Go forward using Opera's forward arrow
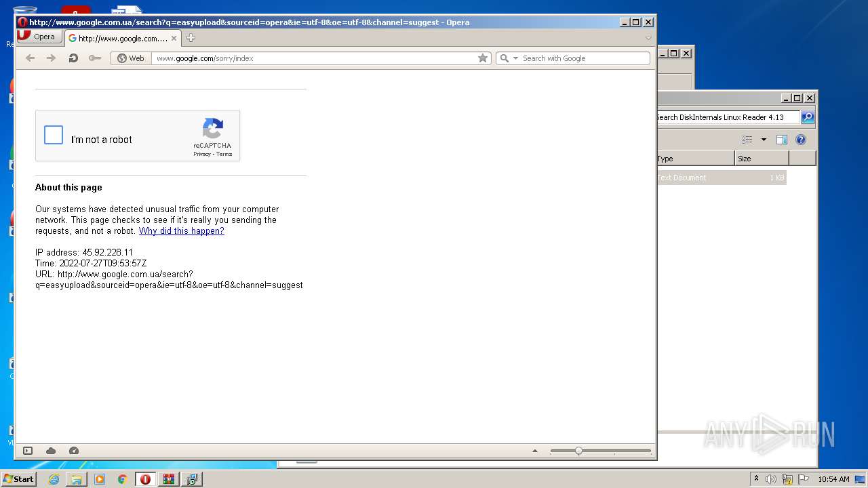This screenshot has width=868, height=488. (51, 58)
